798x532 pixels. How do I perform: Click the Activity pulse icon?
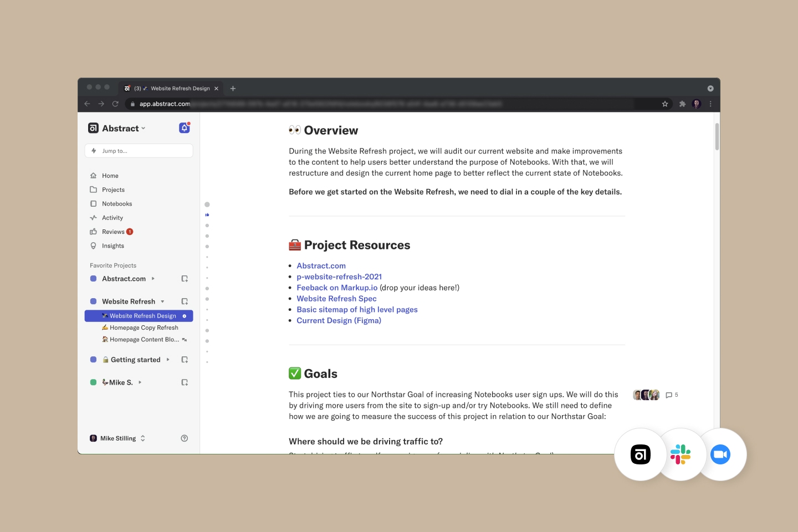point(93,218)
